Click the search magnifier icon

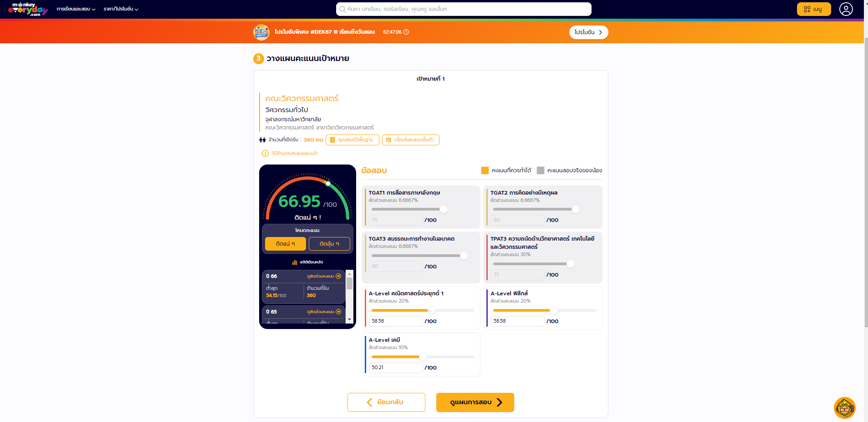[x=342, y=9]
